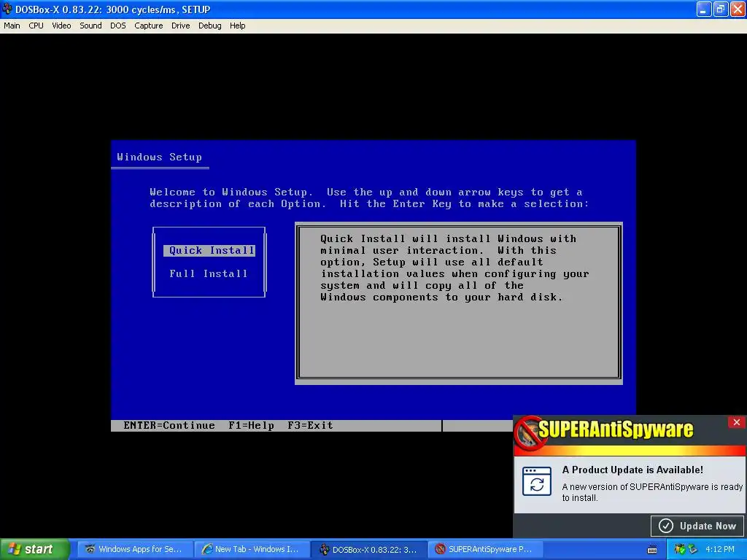Select the Full Install option
The image size is (747, 560).
209,274
